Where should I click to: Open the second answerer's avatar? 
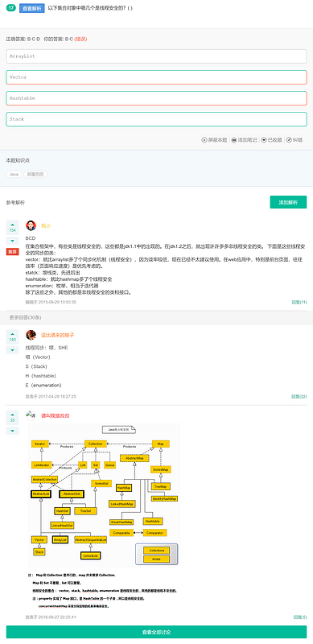(x=31, y=335)
